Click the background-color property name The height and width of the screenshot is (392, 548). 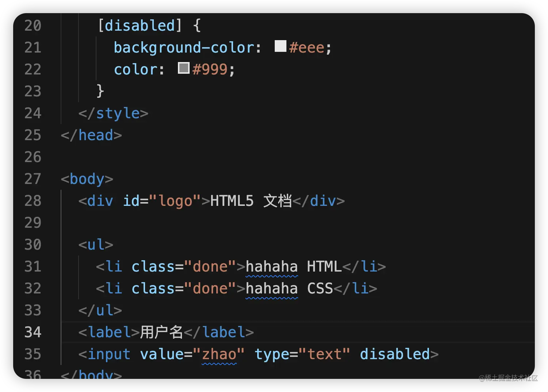point(184,48)
